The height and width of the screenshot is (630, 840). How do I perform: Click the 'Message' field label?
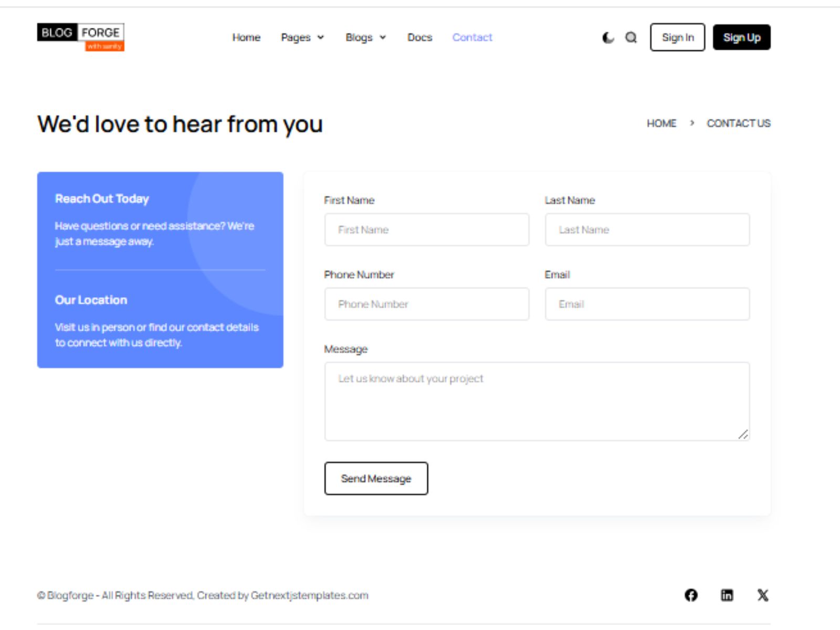pyautogui.click(x=345, y=349)
